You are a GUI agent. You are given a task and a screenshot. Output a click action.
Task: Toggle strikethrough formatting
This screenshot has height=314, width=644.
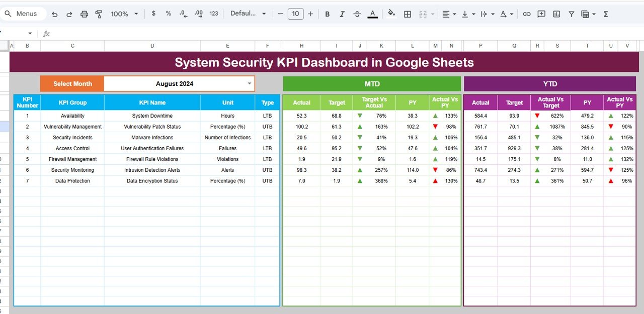pos(357,14)
